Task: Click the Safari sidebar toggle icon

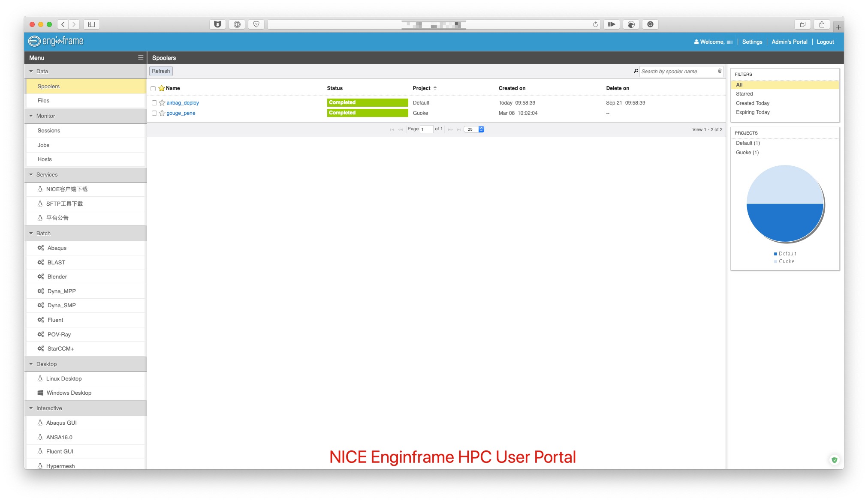Action: [x=91, y=24]
